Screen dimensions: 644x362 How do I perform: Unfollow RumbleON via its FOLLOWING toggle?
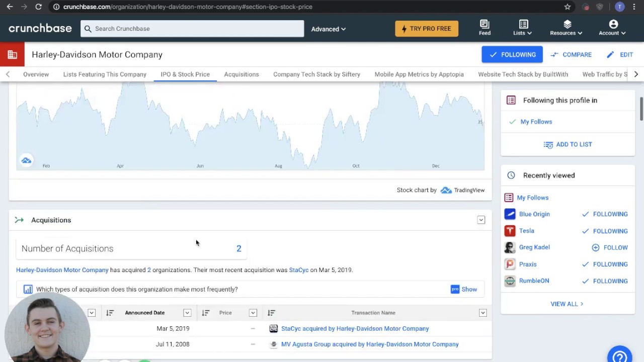pyautogui.click(x=605, y=281)
